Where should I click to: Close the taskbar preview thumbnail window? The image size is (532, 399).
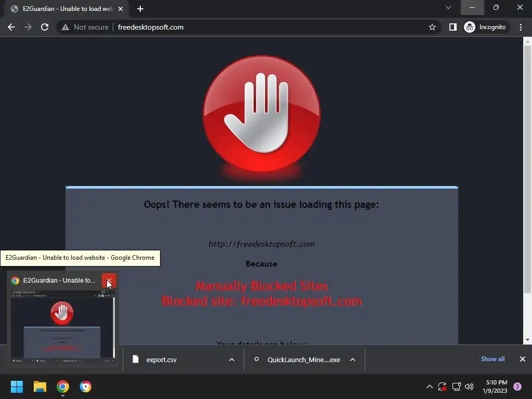pyautogui.click(x=109, y=281)
